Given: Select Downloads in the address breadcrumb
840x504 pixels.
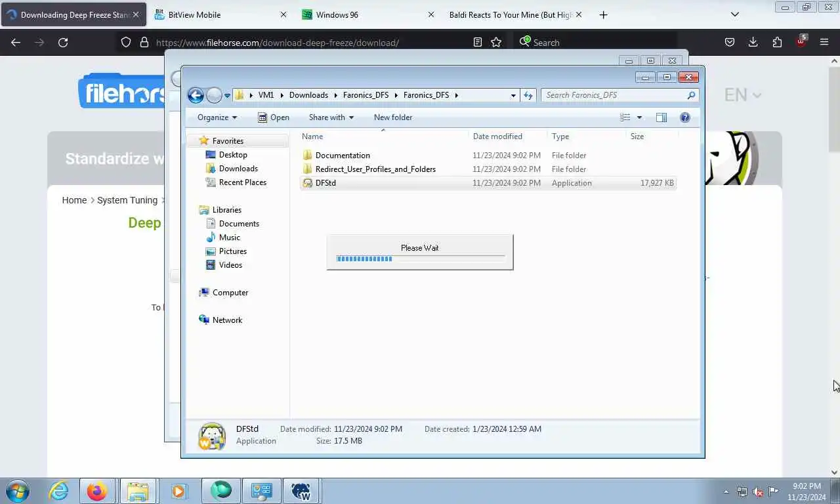Looking at the screenshot, I should click(x=308, y=95).
